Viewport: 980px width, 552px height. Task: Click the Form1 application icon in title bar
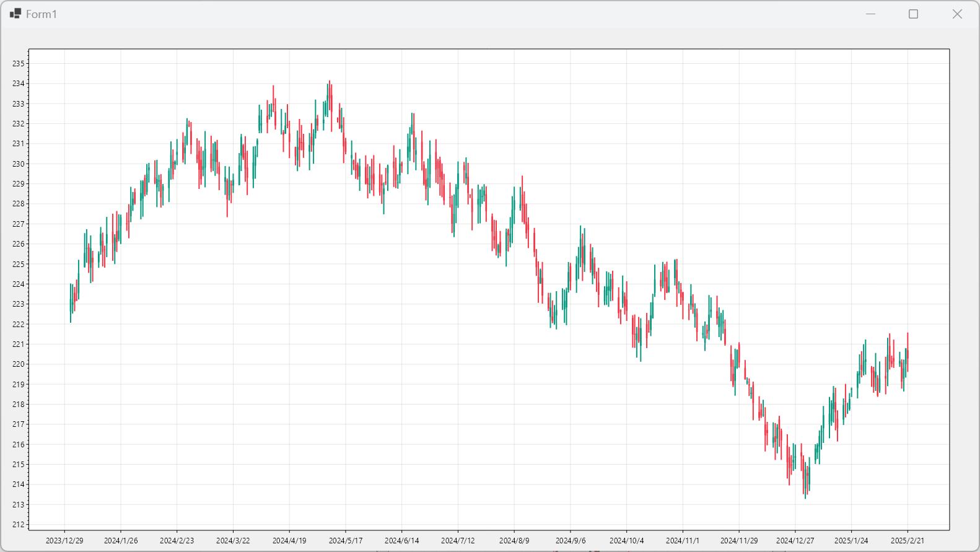point(15,14)
